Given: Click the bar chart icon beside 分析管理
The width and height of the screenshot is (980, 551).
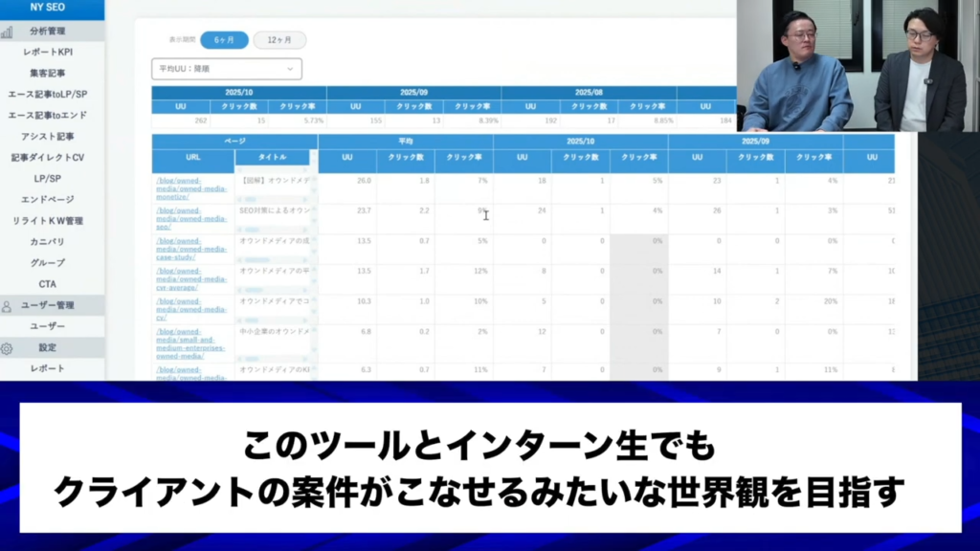Looking at the screenshot, I should 7,32.
